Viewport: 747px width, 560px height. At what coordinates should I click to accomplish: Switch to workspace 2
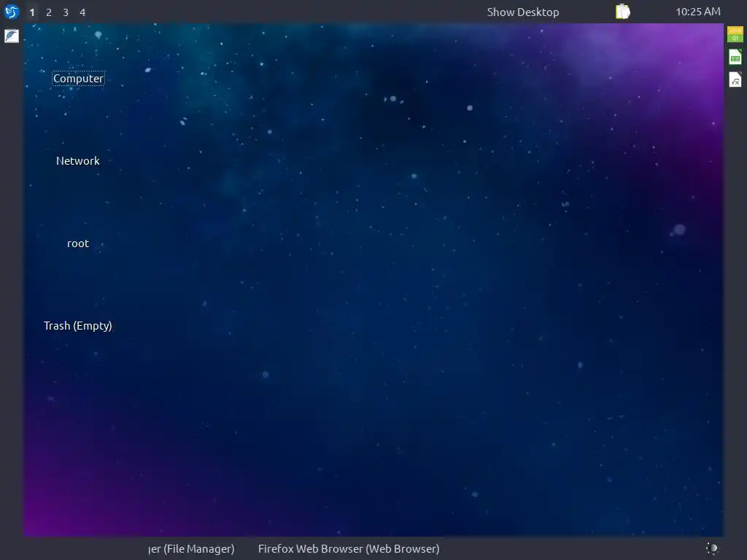click(x=49, y=12)
